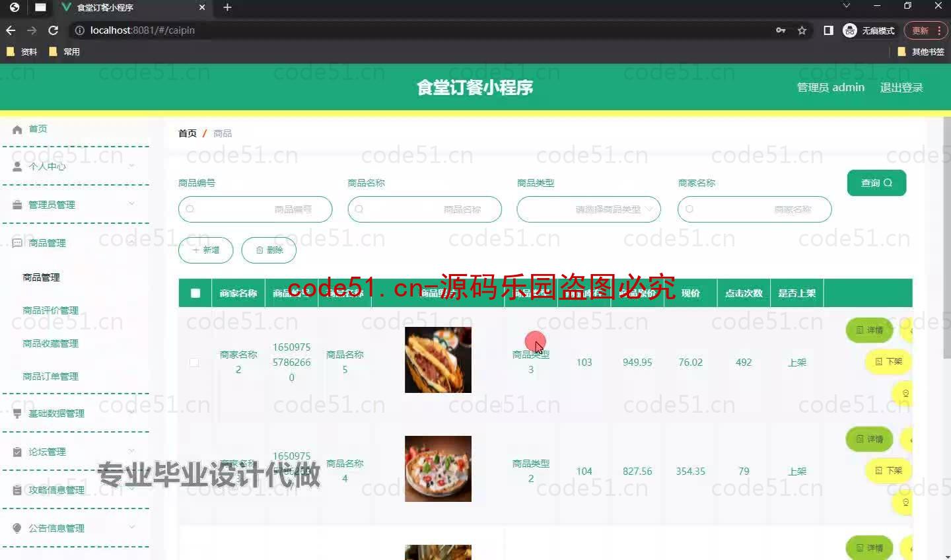Open 详情 for 商品名称 5 row
This screenshot has height=560, width=951.
(869, 330)
